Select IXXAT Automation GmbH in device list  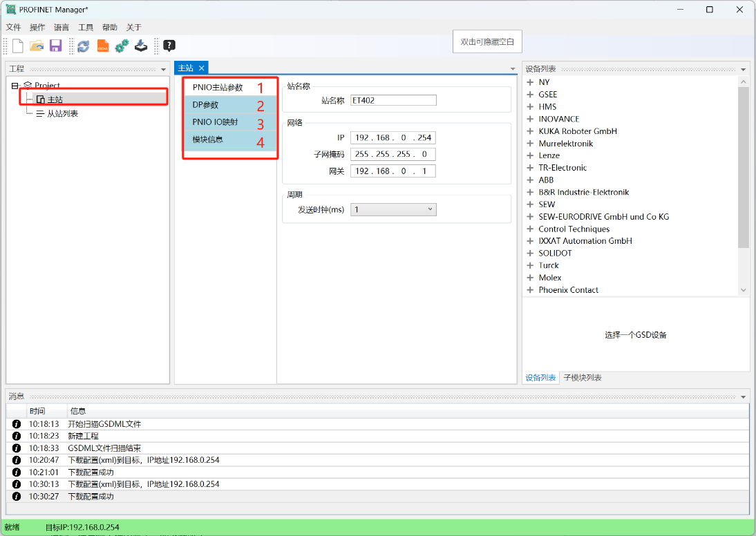tap(585, 241)
